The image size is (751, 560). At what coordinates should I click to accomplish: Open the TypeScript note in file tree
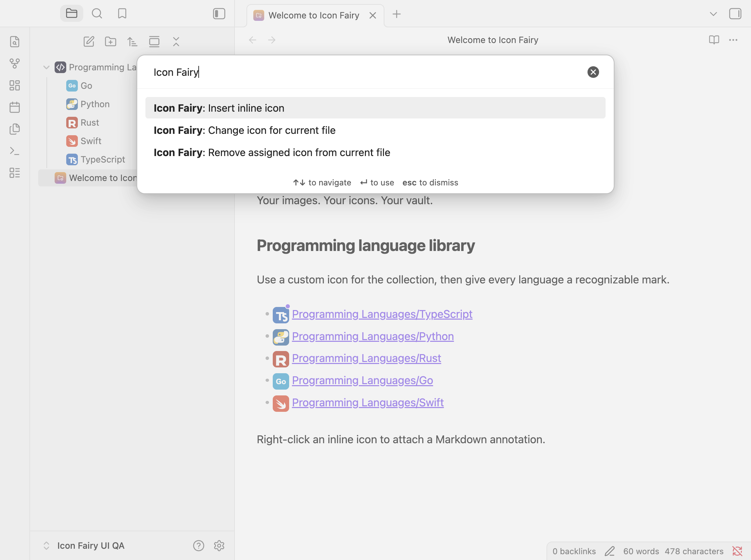point(103,159)
